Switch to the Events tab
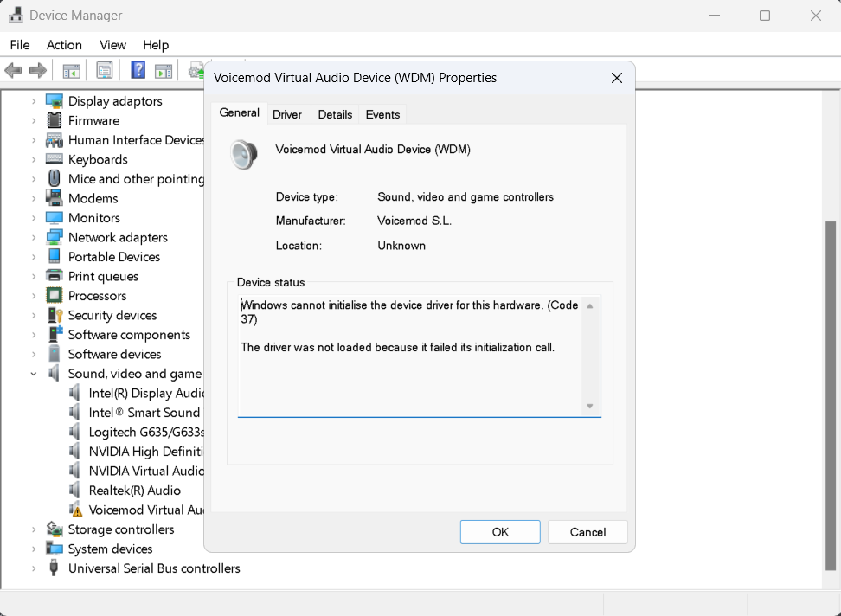 click(382, 114)
